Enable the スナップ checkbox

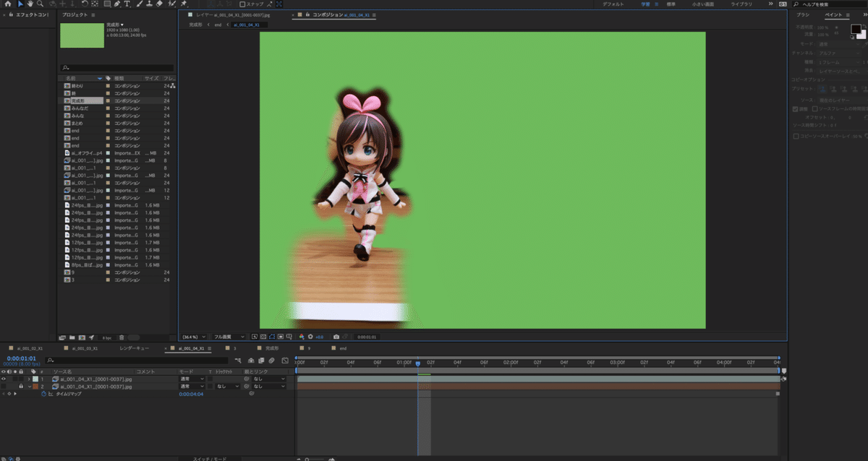242,4
